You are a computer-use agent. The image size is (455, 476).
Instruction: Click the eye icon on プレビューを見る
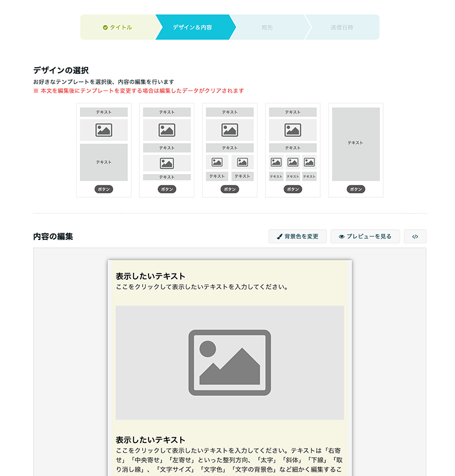(x=341, y=237)
